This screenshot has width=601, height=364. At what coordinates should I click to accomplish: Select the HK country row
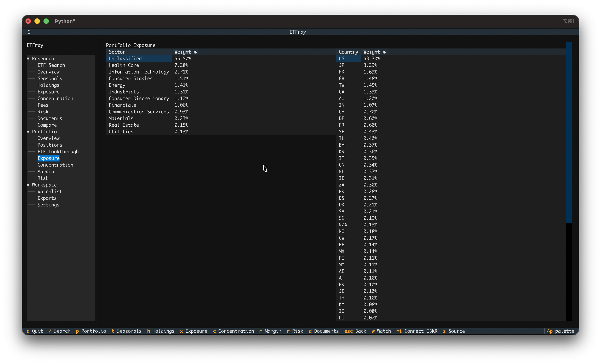[451, 72]
